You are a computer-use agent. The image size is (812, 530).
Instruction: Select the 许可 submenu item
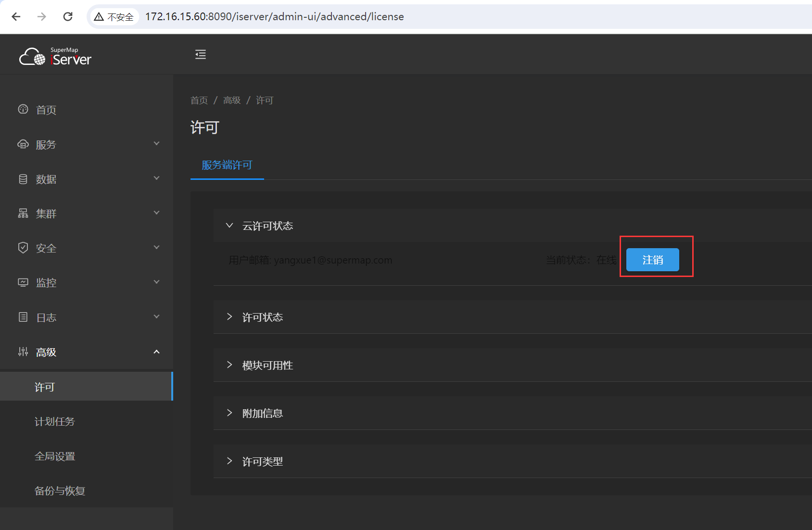(x=87, y=386)
